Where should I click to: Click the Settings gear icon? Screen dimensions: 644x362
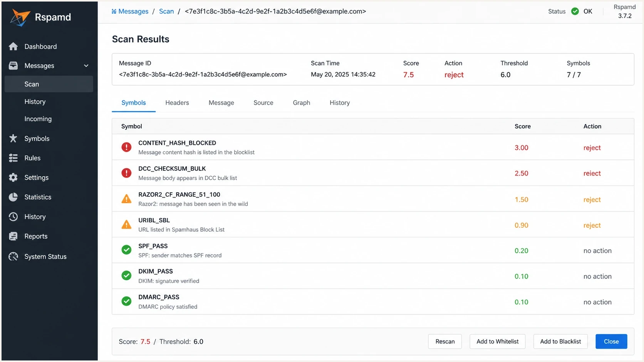point(13,177)
